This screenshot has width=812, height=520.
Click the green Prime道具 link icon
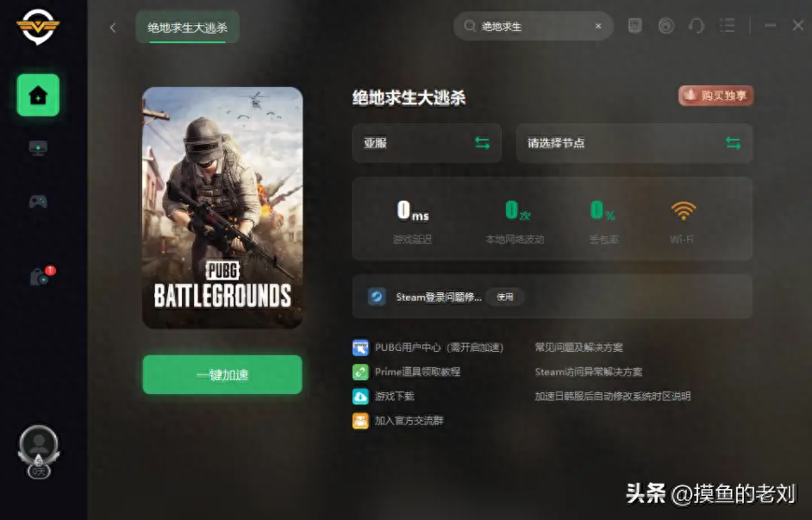click(x=360, y=372)
